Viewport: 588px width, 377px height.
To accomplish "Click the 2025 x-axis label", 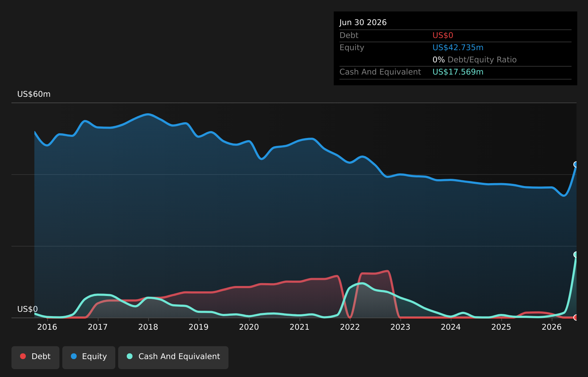I will pos(501,327).
